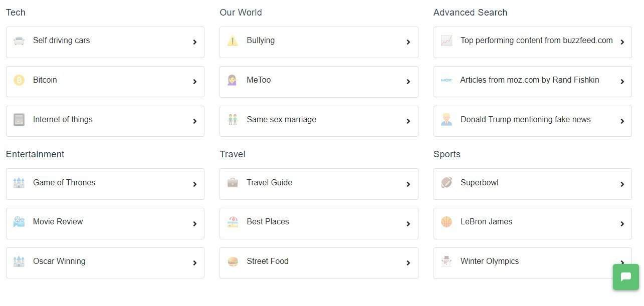644x306 pixels.
Task: Expand the chevron on the MeToo card
Action: pos(408,82)
